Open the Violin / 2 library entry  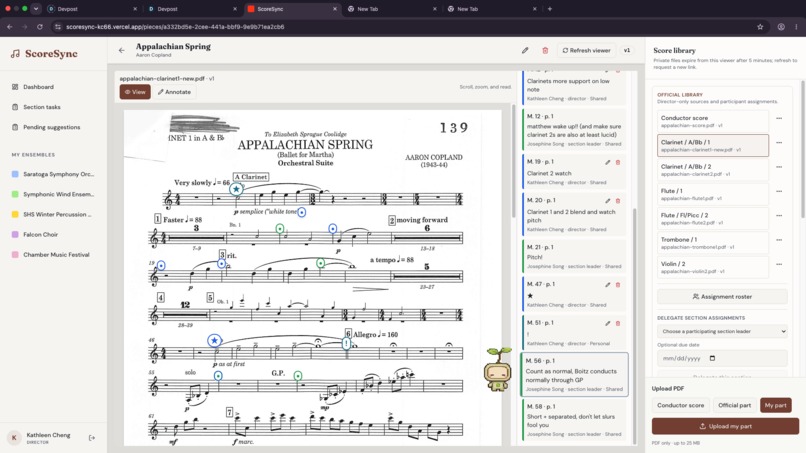(x=712, y=267)
